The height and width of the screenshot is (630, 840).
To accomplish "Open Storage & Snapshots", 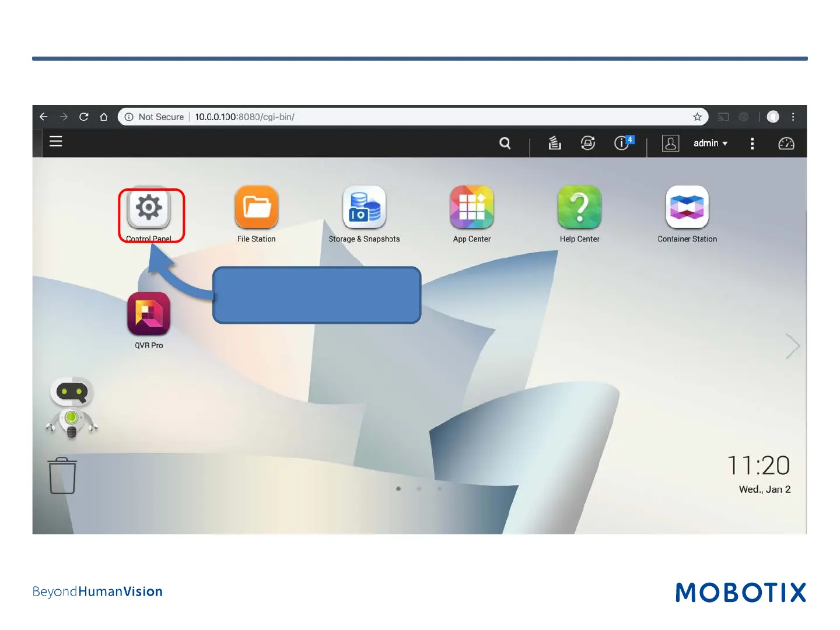I will pyautogui.click(x=365, y=208).
